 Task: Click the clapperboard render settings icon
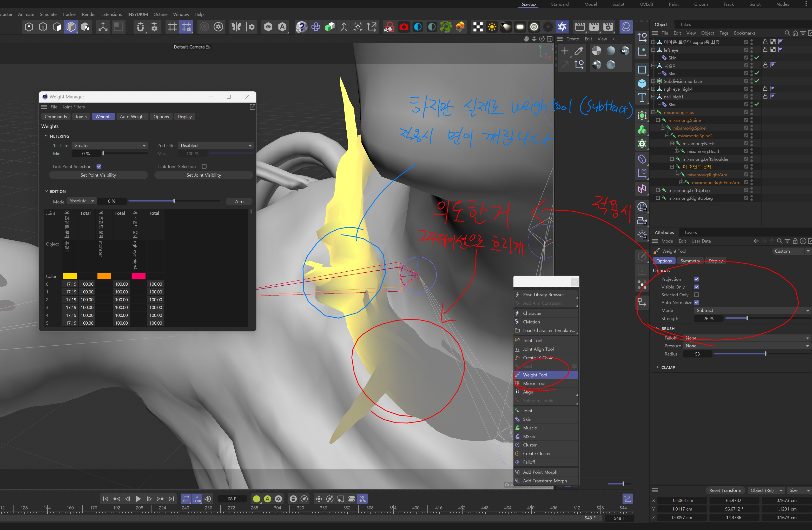tap(608, 27)
